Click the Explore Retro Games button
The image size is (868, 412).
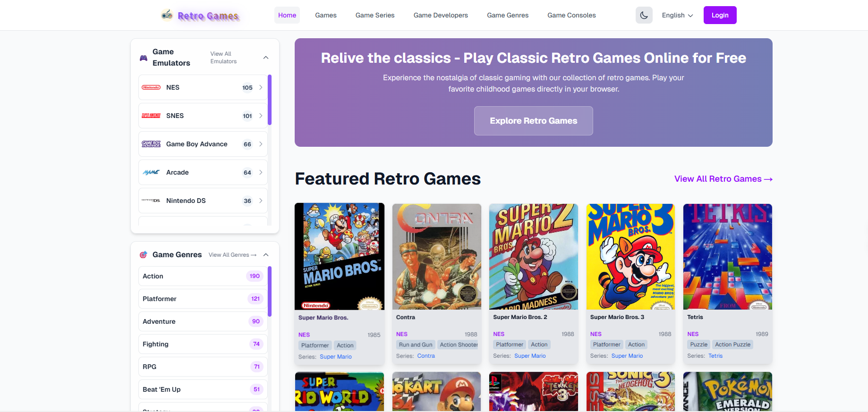click(534, 121)
